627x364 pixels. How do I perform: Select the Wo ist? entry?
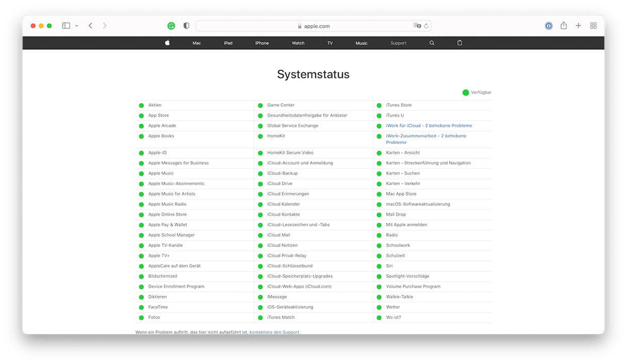[x=393, y=318]
